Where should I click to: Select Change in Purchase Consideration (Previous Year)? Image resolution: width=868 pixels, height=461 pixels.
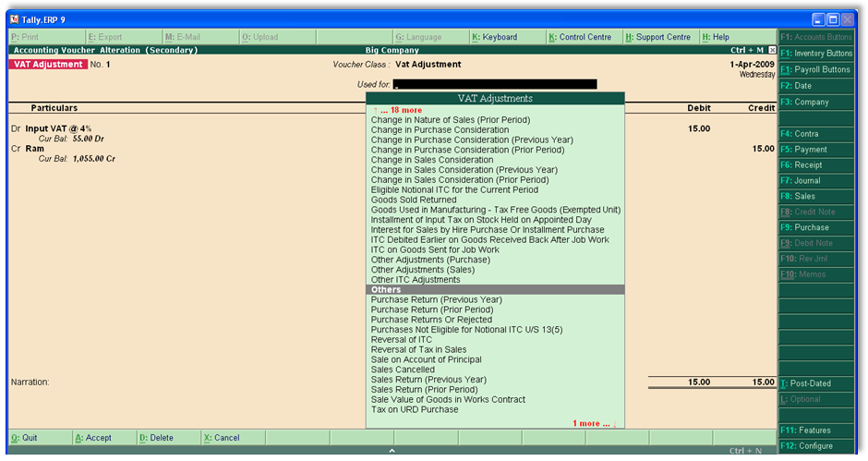472,140
